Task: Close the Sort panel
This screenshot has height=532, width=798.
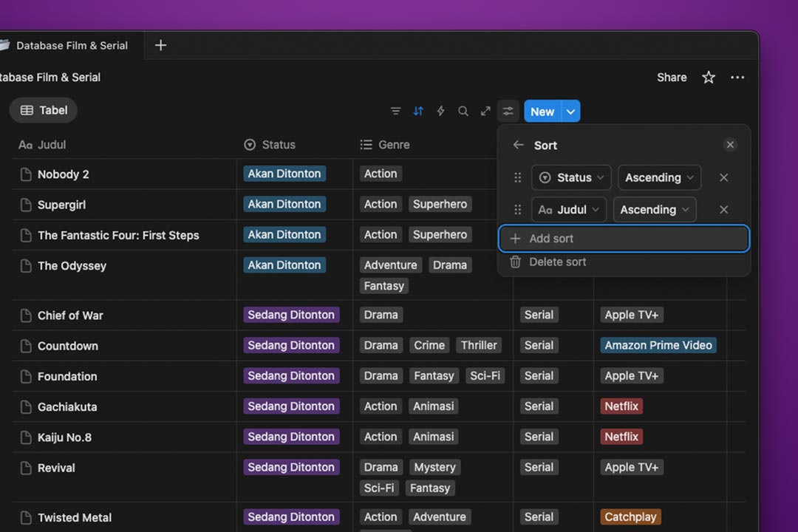Action: 730,145
